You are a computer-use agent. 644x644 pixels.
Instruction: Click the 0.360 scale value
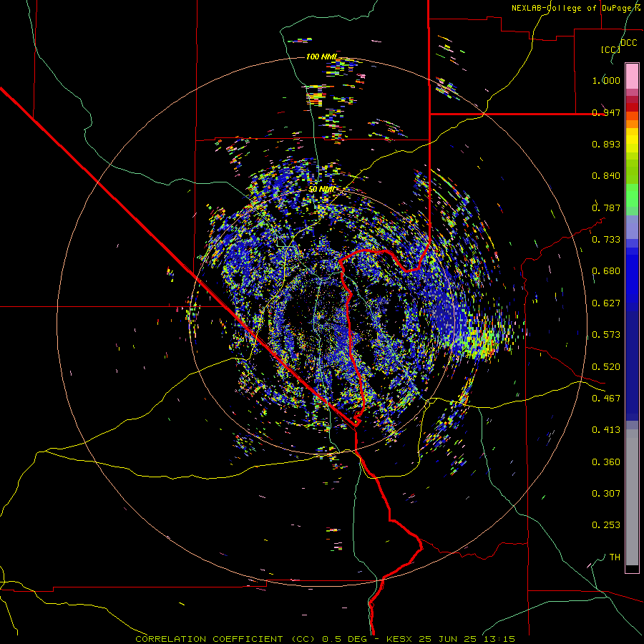pyautogui.click(x=606, y=462)
